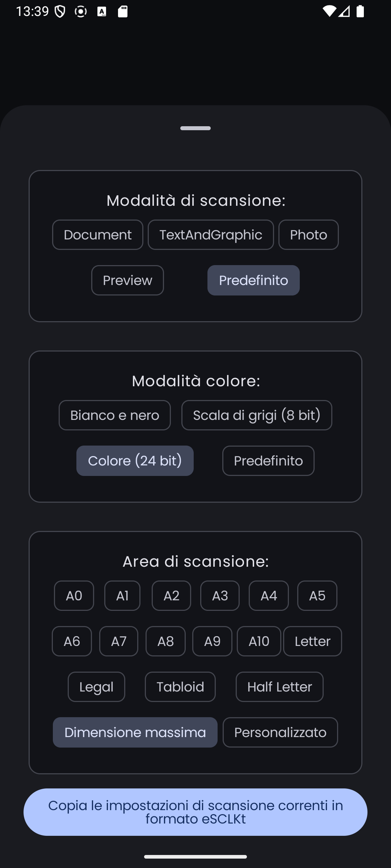Copy scan settings in eSCLKt format

195,812
